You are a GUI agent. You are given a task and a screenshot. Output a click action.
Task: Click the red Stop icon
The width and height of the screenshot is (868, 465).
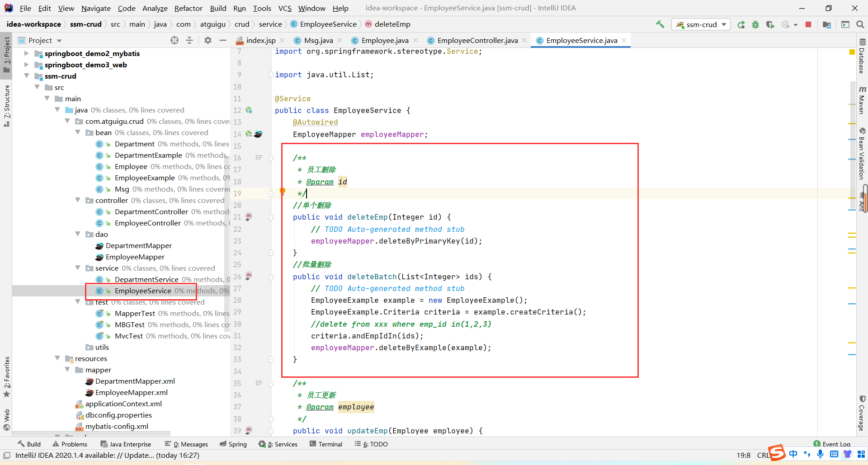(x=808, y=24)
